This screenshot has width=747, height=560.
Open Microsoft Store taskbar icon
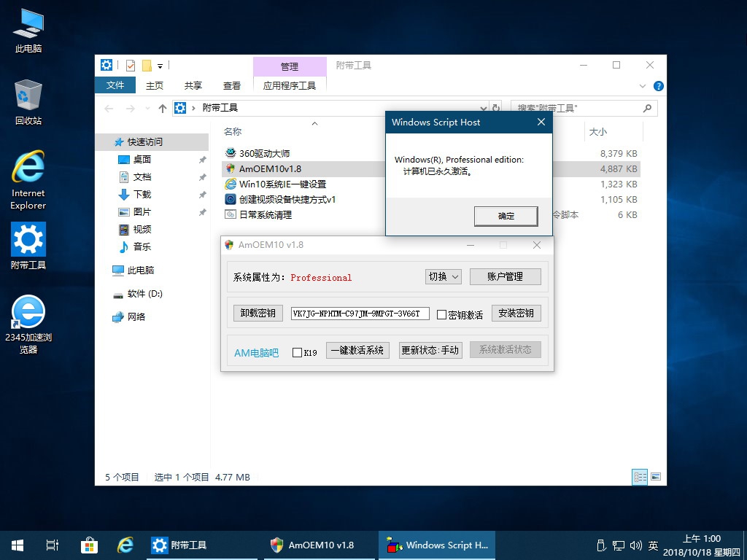[x=89, y=545]
